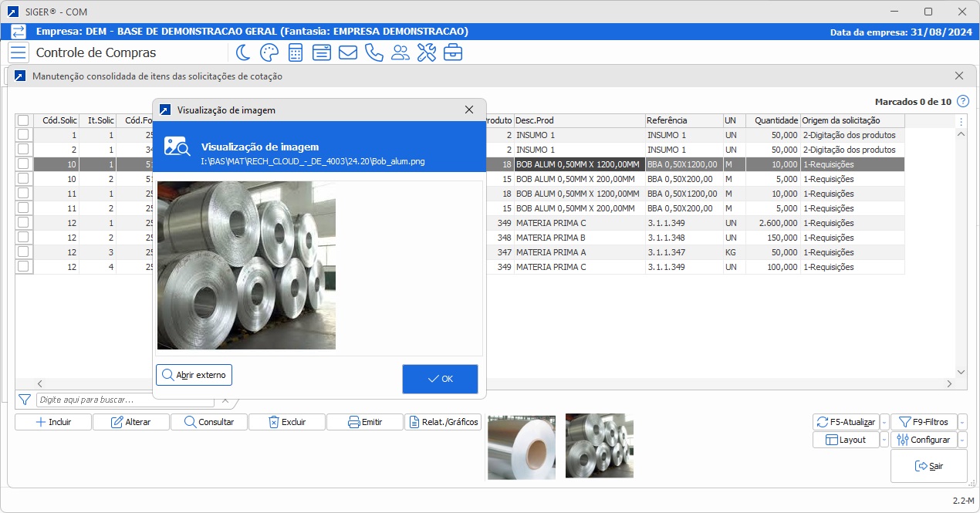Open the wrench and screwdriver tools icon
Image resolution: width=980 pixels, height=513 pixels.
click(x=426, y=52)
